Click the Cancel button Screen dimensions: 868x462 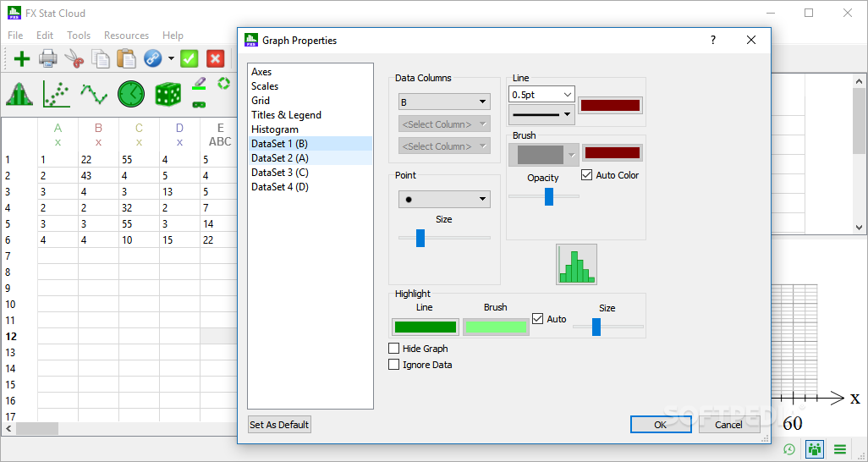click(x=728, y=424)
